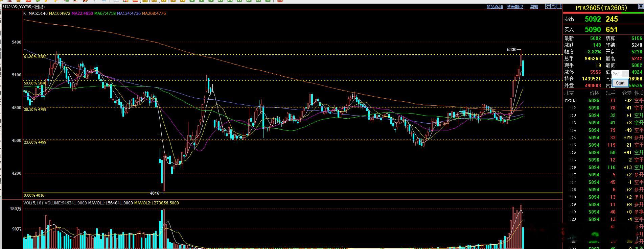644x249 pixels.
Task: Click the 仓差 value +29 in tick list
Action: pos(627,138)
